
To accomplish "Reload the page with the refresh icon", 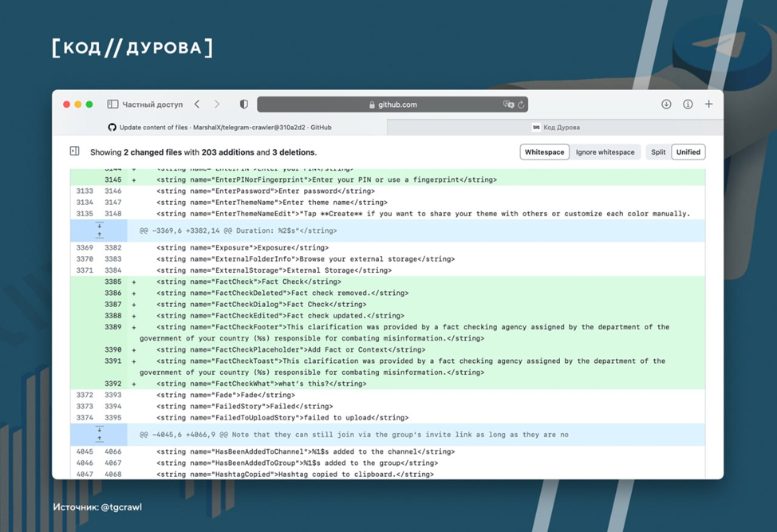I will pyautogui.click(x=521, y=104).
